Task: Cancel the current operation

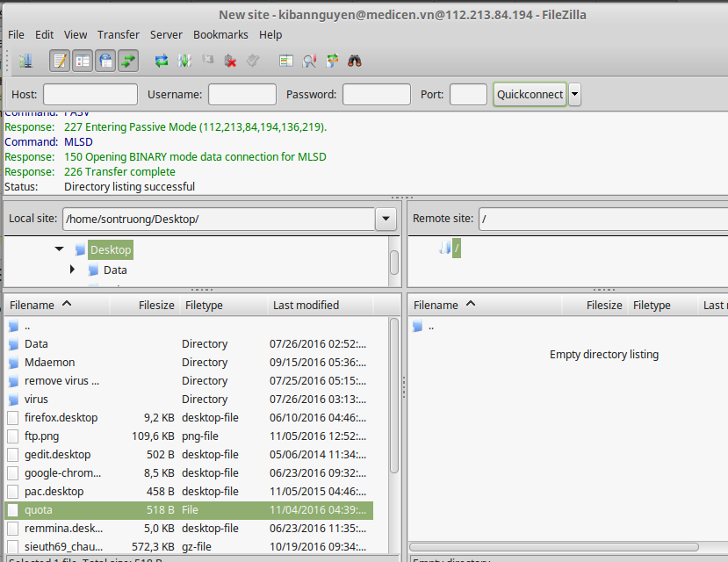Action: point(207,61)
